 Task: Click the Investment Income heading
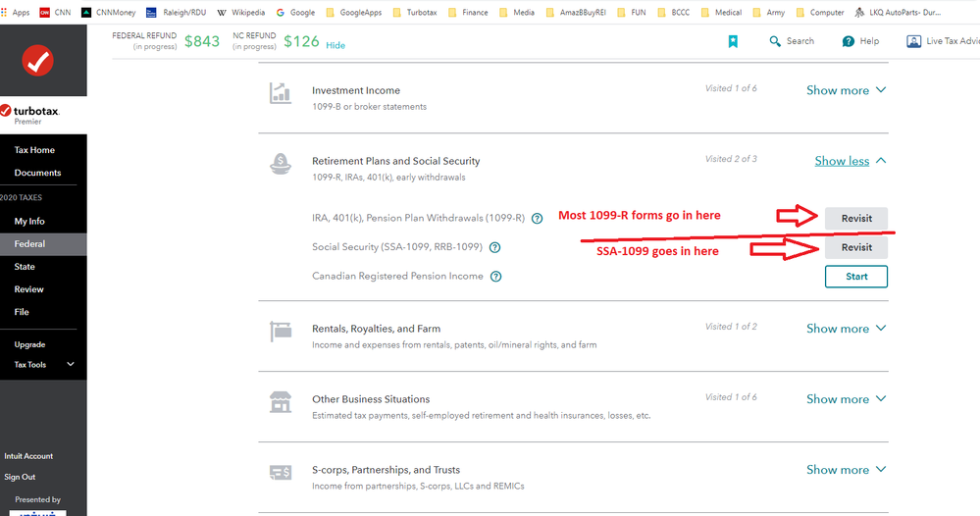click(x=356, y=90)
